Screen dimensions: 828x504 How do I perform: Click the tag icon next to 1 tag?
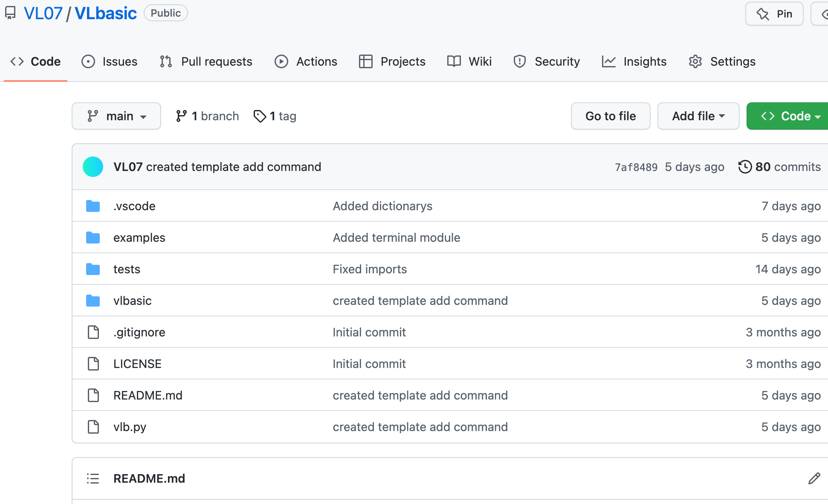pos(260,116)
